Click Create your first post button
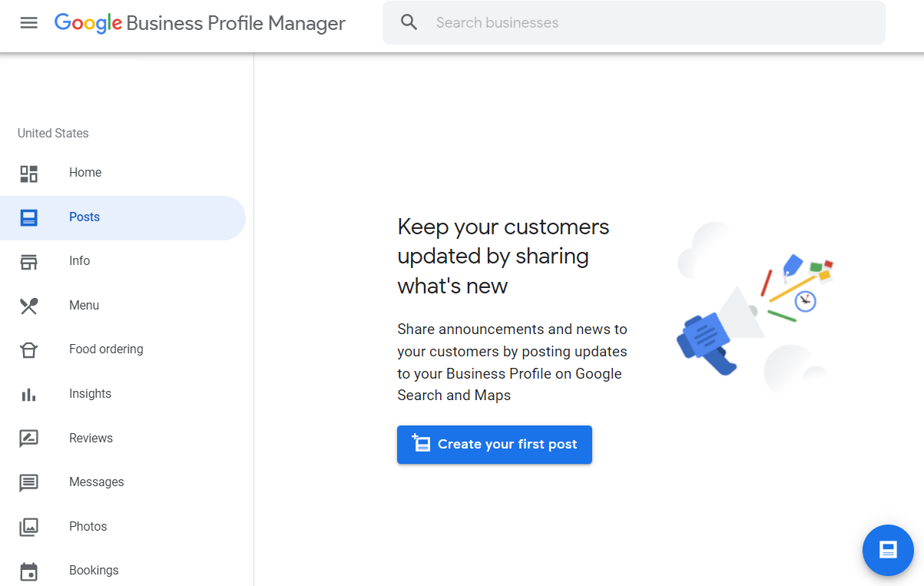 [x=495, y=445]
